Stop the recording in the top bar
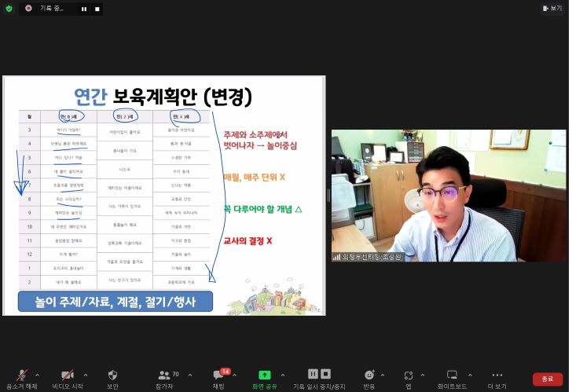Screen dimensions: 572x392 (97, 9)
